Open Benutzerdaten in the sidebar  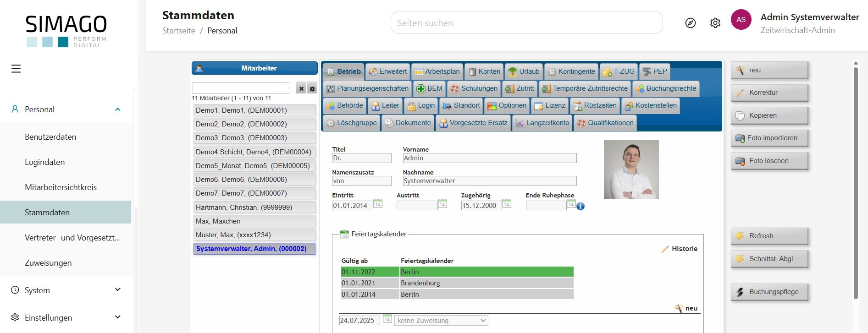pyautogui.click(x=50, y=137)
